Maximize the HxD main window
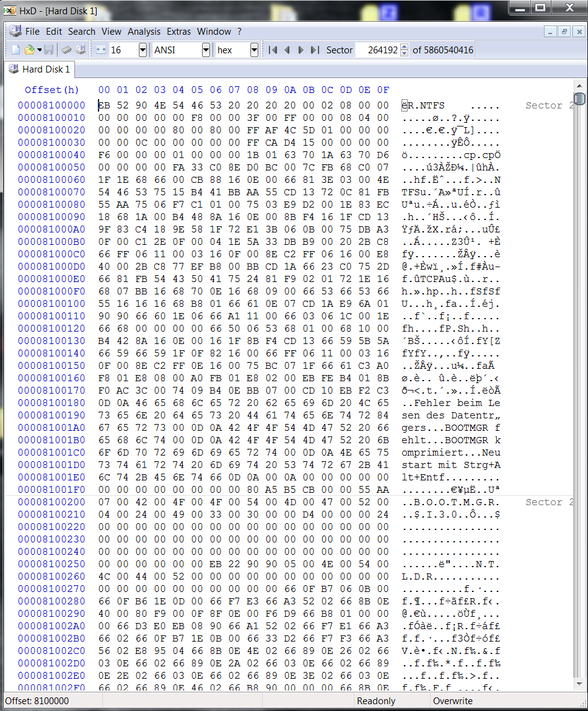 [x=540, y=7]
